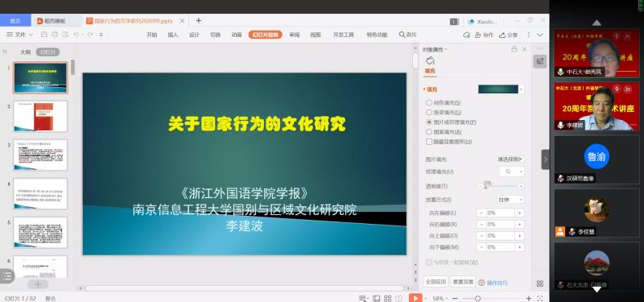644x302 pixels.
Task: Open the object properties settings sidebar icon
Action: [x=539, y=62]
